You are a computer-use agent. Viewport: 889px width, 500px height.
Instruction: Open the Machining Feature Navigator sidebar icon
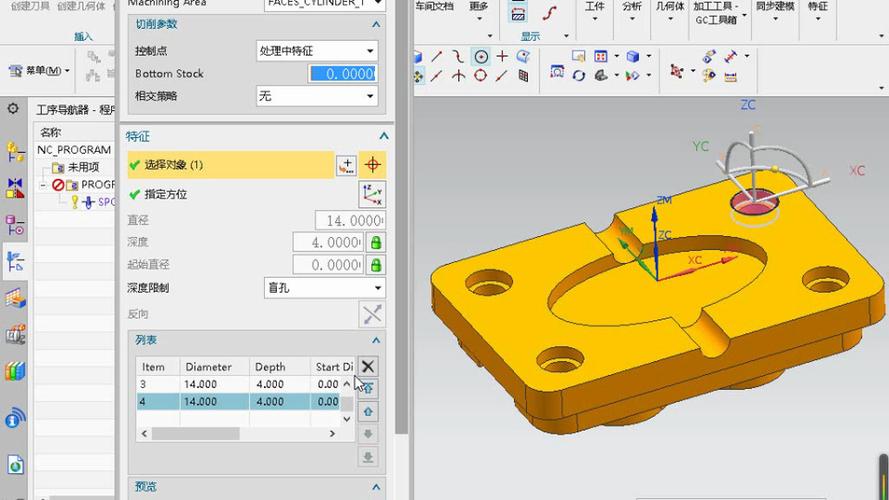15,298
